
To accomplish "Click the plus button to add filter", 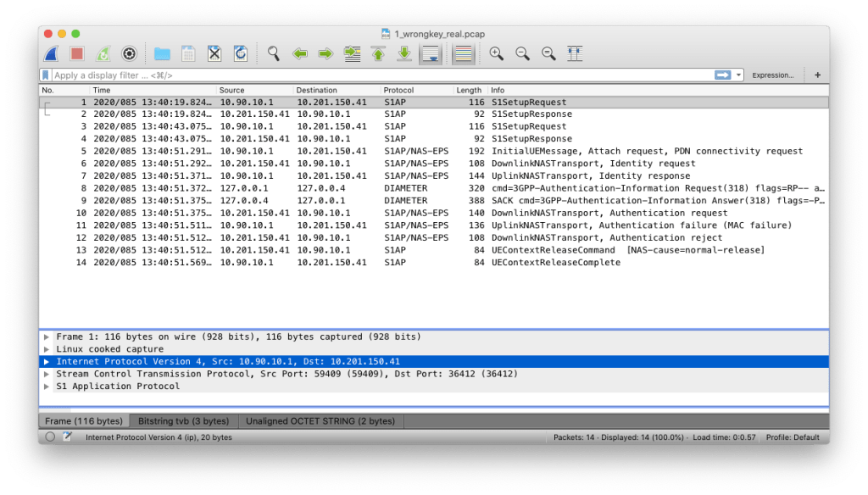I will [817, 75].
